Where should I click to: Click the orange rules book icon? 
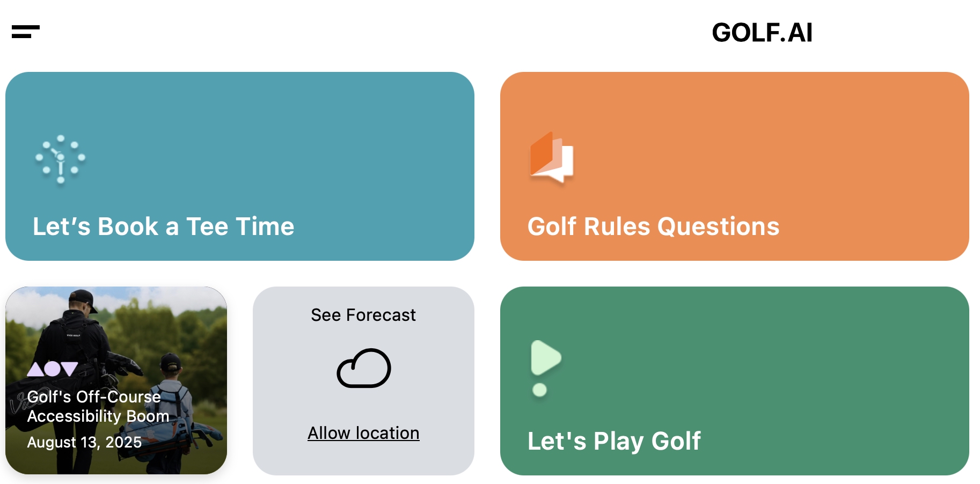[551, 157]
